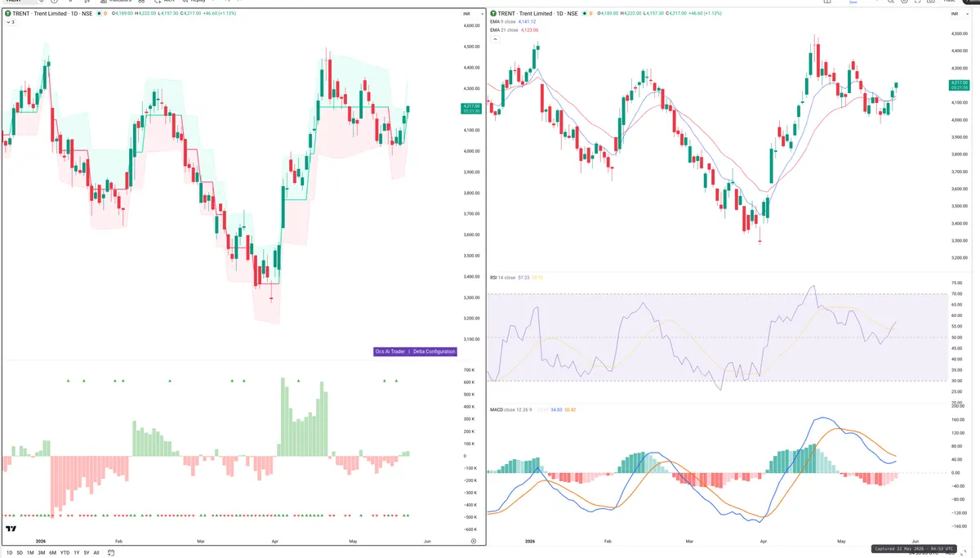Select the 1M time range
This screenshot has height=558, width=980.
30,552
